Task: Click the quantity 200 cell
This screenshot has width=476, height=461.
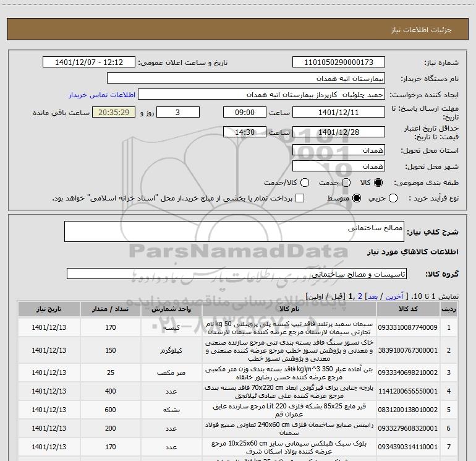Action: click(x=111, y=428)
